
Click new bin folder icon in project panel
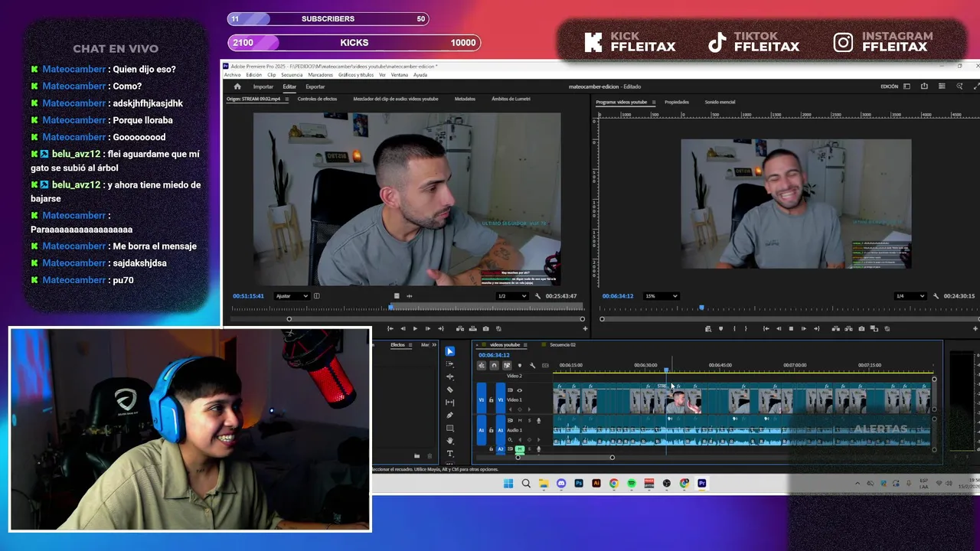tap(416, 456)
